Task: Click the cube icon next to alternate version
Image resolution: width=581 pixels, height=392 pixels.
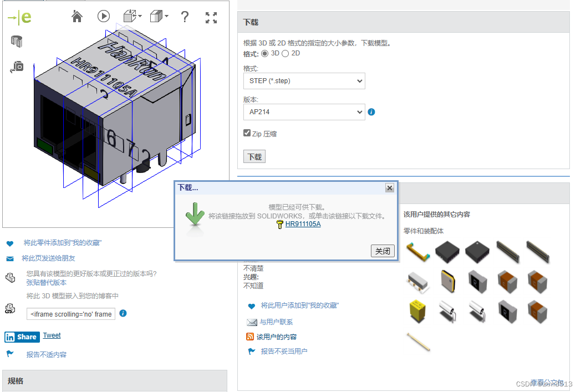Action: [x=11, y=278]
